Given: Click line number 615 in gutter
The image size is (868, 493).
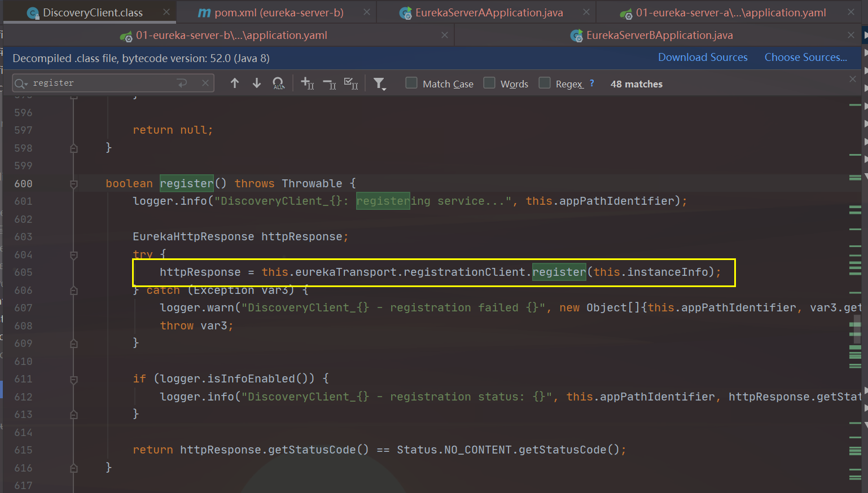Looking at the screenshot, I should click(x=23, y=450).
